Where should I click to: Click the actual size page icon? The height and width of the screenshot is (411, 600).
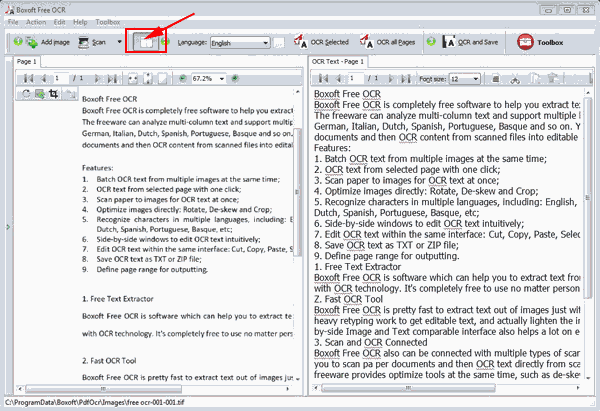click(163, 78)
